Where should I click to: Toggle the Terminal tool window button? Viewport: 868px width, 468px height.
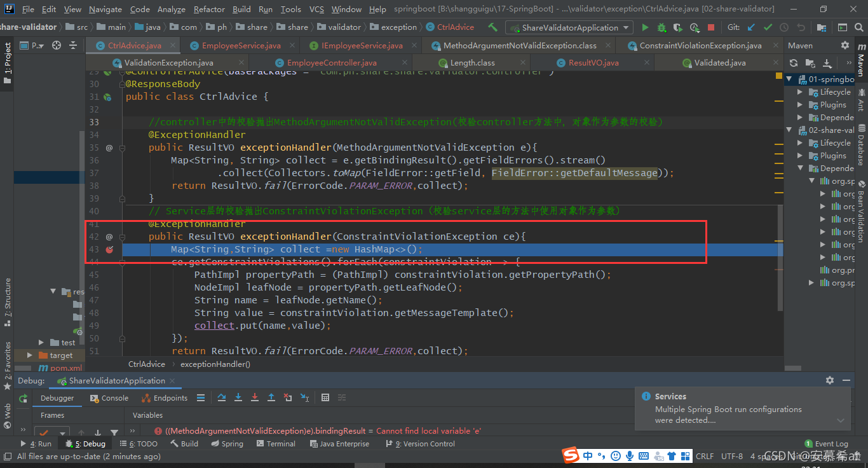(x=276, y=444)
